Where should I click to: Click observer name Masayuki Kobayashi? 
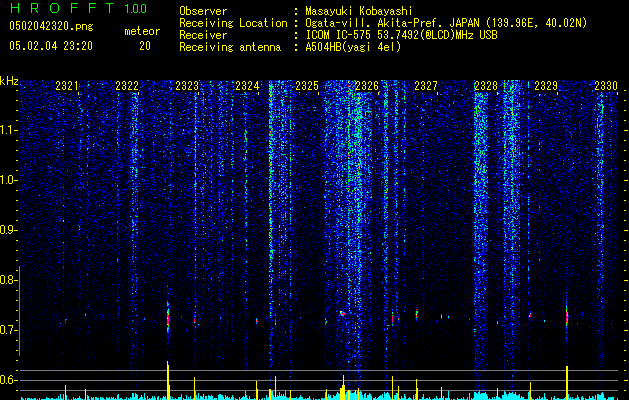pos(359,11)
